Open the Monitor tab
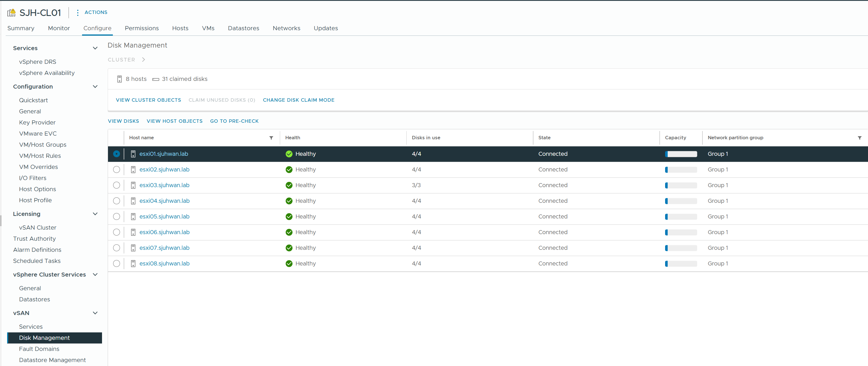The height and width of the screenshot is (366, 868). pyautogui.click(x=59, y=28)
